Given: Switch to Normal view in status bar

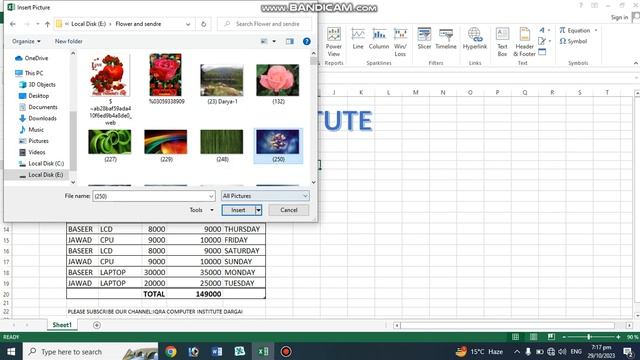Looking at the screenshot, I should coord(516,337).
